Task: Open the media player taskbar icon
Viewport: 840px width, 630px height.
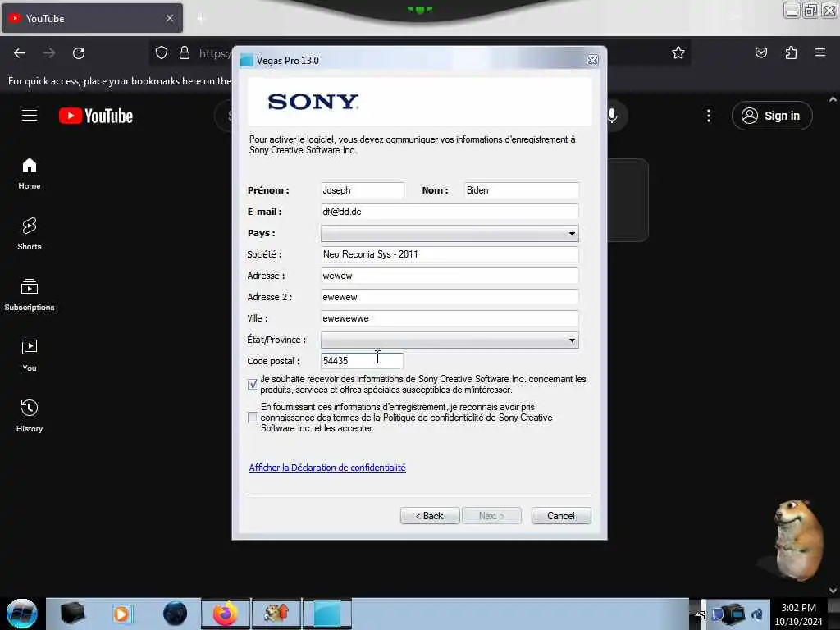Action: pos(121,614)
